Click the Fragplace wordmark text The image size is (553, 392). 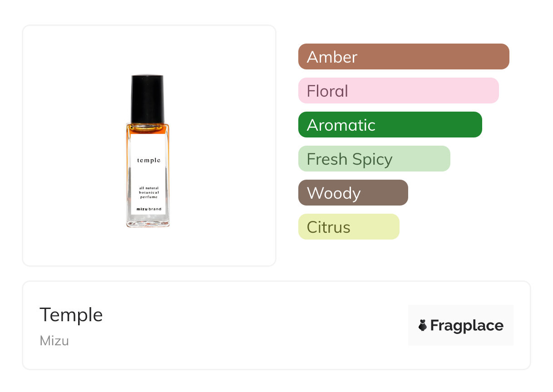point(466,326)
